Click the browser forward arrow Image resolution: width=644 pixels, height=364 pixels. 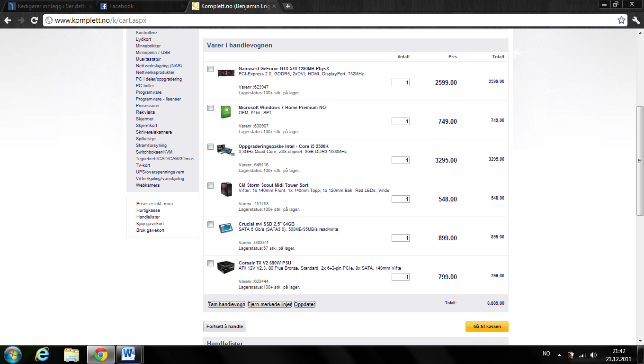[21, 20]
